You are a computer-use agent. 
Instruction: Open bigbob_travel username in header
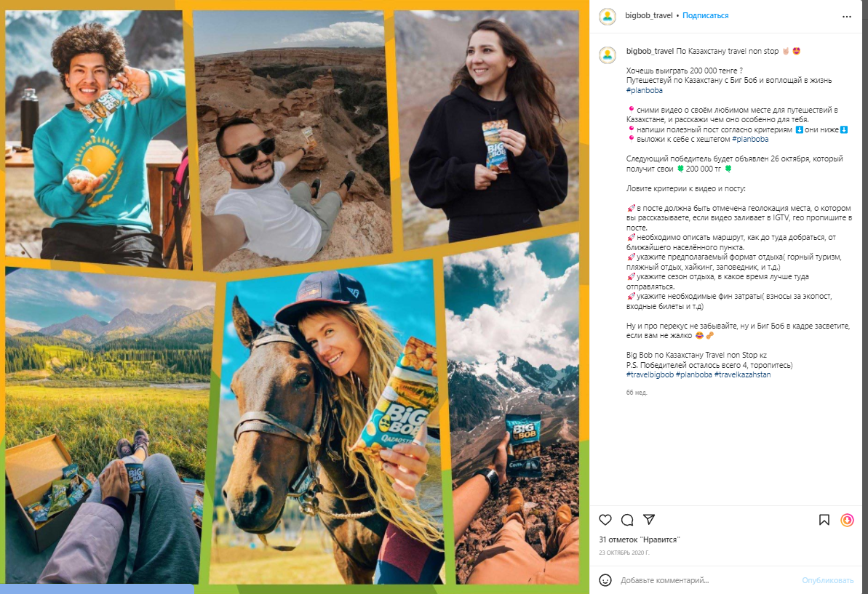[649, 15]
